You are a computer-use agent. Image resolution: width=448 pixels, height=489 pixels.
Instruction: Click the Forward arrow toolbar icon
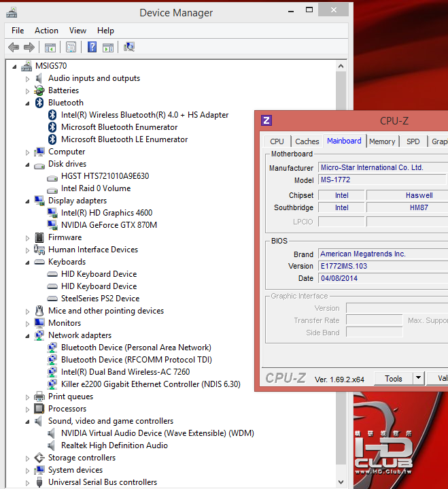[29, 48]
